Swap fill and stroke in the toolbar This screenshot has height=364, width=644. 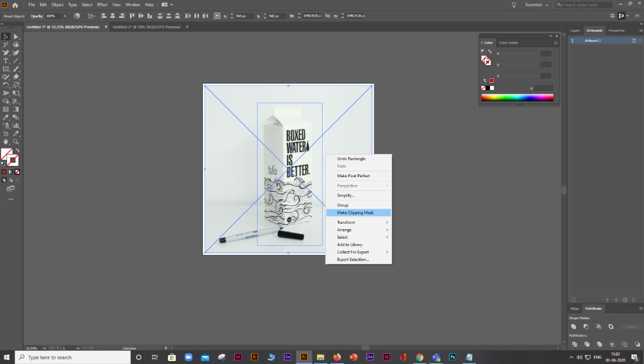coord(17,150)
